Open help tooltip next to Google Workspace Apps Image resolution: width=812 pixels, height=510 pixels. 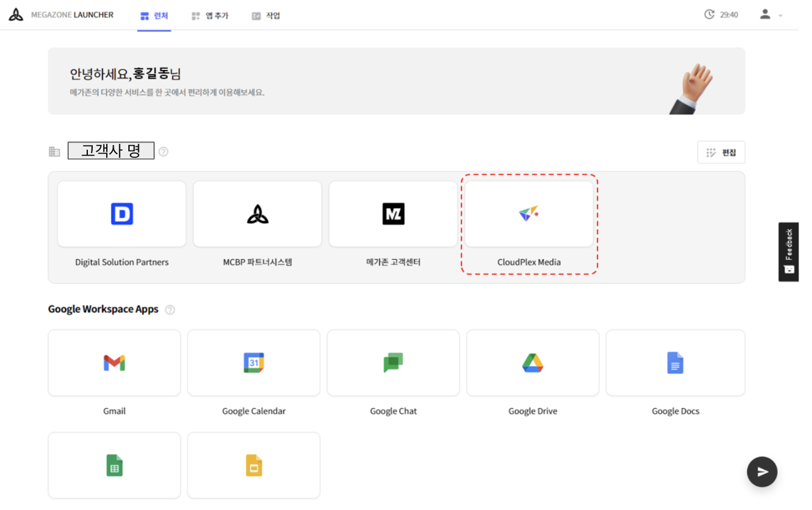[x=170, y=309]
